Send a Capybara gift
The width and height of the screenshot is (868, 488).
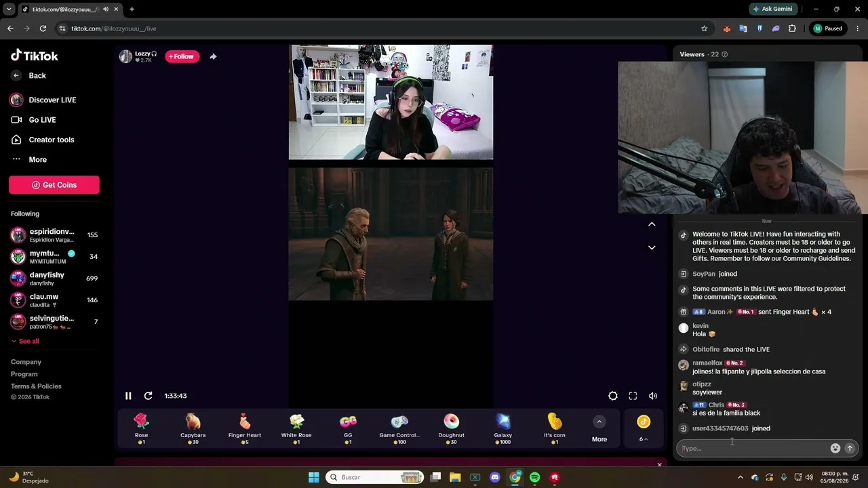coord(193,428)
